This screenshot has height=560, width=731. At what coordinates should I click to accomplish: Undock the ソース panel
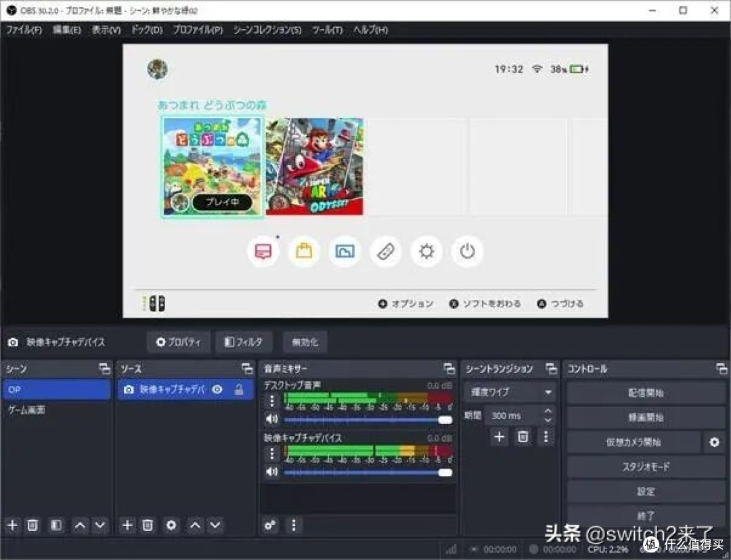point(247,369)
